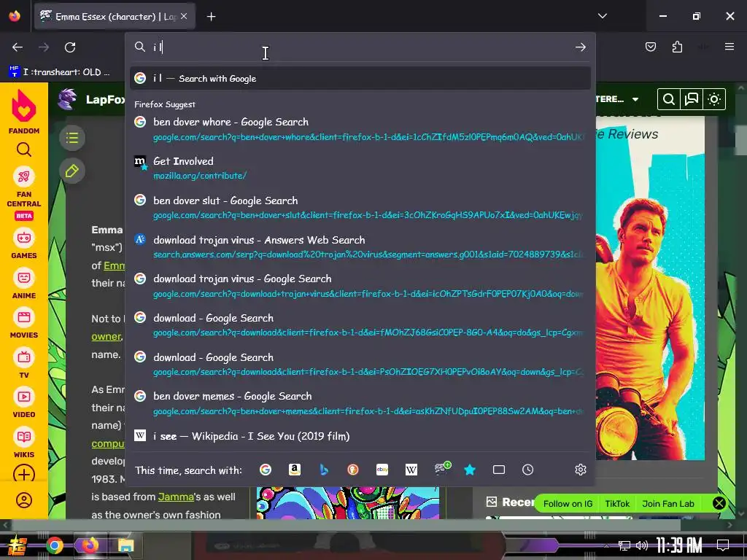
Task: Open the notification center icon
Action: pos(723,545)
